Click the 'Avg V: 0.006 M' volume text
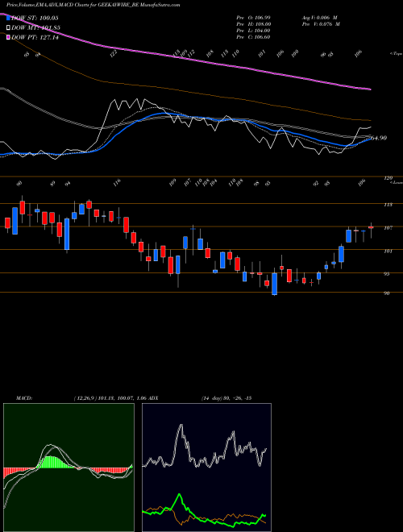Image resolution: width=403 pixels, height=532 pixels. (320, 17)
